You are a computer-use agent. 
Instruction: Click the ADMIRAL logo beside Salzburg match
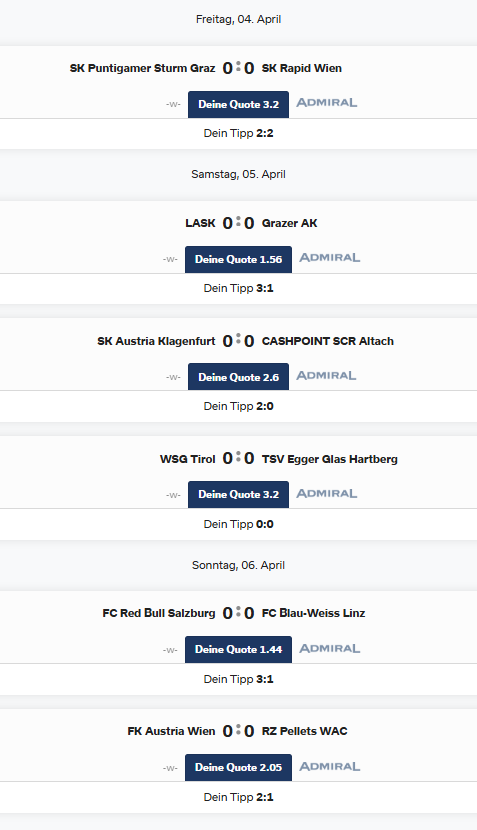329,648
